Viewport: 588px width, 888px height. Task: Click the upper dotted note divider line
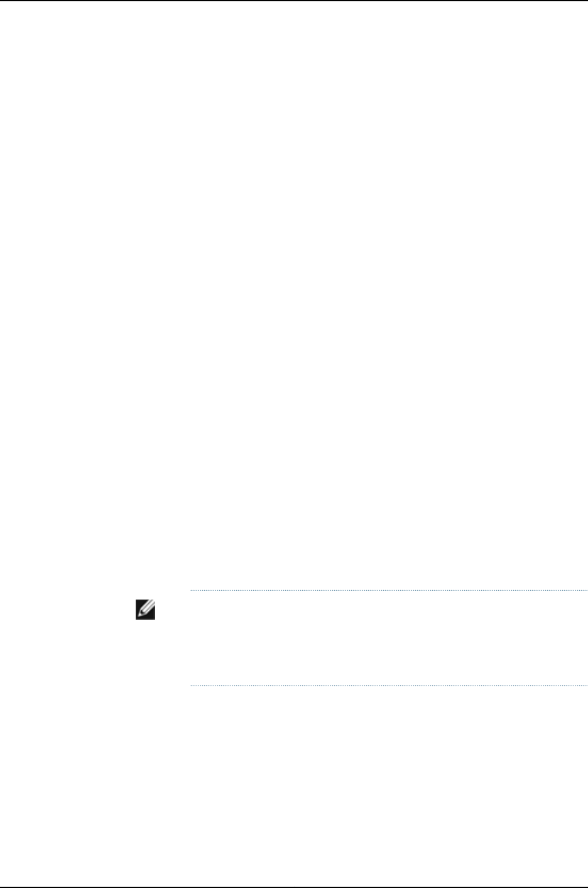tap(388, 591)
